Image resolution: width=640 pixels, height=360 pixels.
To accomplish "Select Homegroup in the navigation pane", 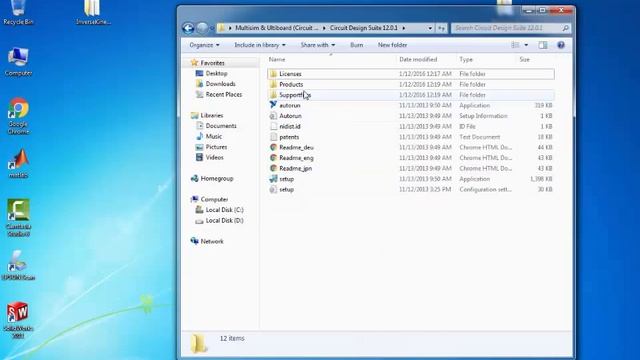I will (217, 178).
